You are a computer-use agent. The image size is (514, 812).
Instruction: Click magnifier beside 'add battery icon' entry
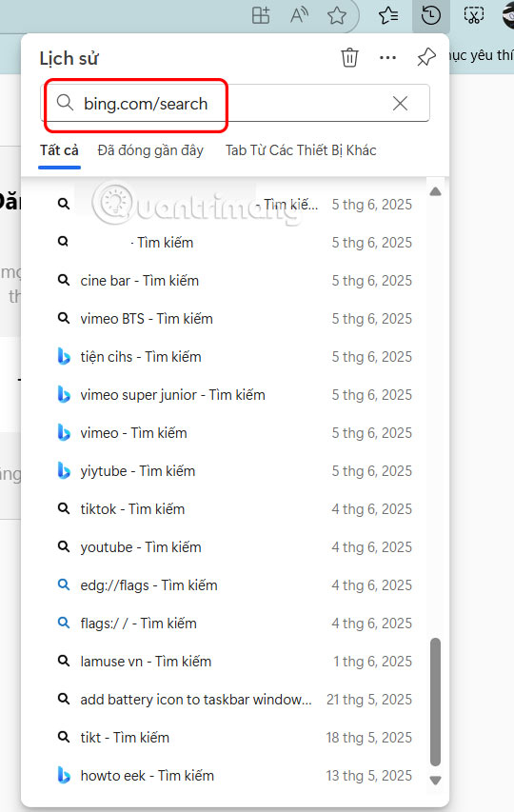click(x=64, y=699)
